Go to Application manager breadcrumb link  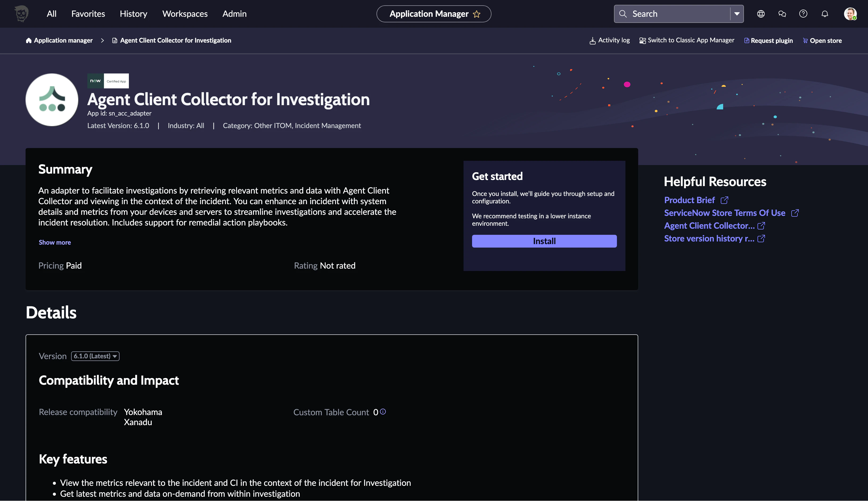pos(63,41)
